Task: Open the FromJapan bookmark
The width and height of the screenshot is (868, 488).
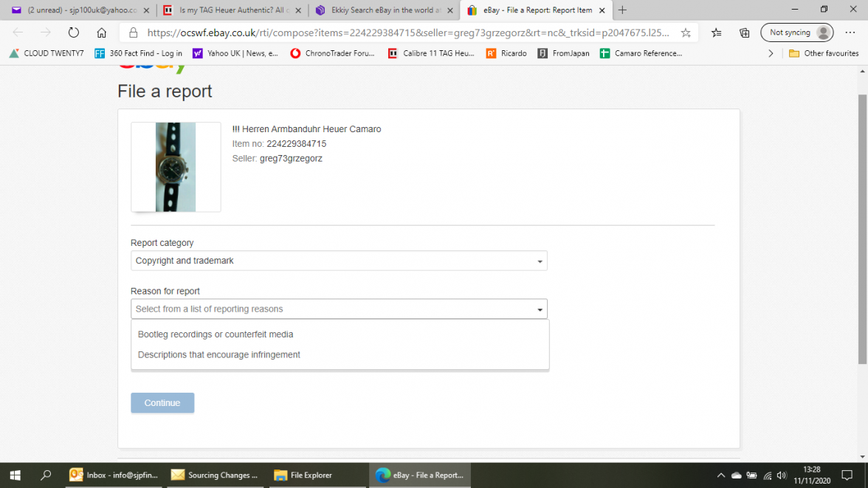Action: [564, 53]
